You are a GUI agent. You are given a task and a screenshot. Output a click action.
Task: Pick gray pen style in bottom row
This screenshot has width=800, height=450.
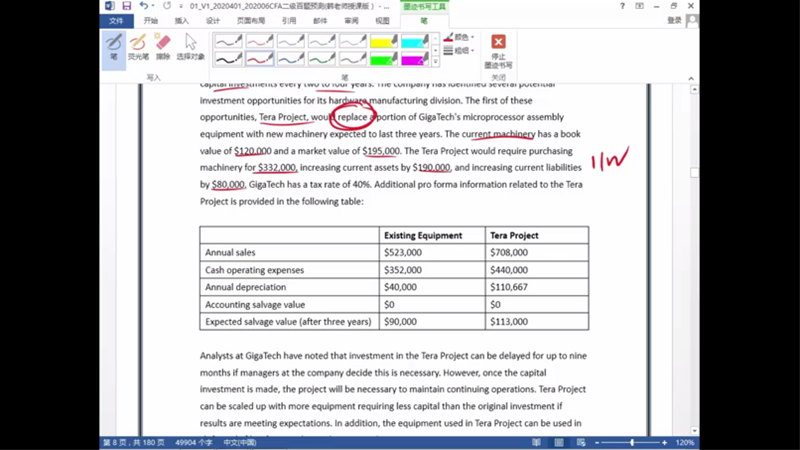(x=353, y=59)
